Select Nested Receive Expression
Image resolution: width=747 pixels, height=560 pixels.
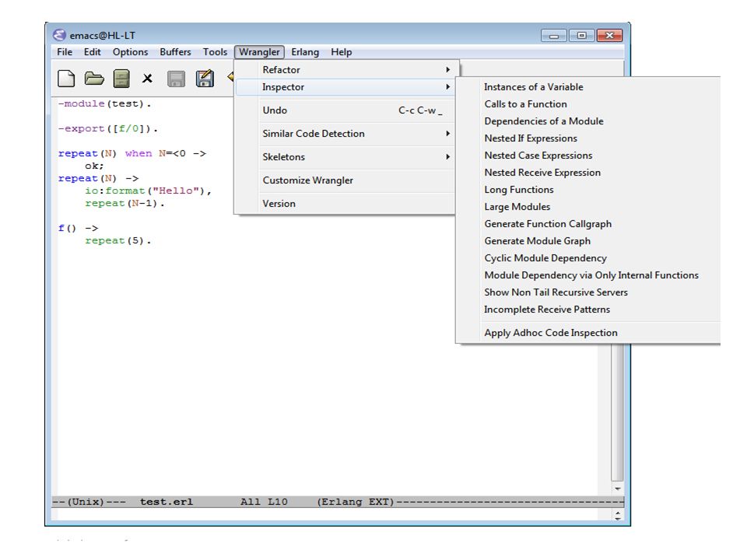coord(588,173)
